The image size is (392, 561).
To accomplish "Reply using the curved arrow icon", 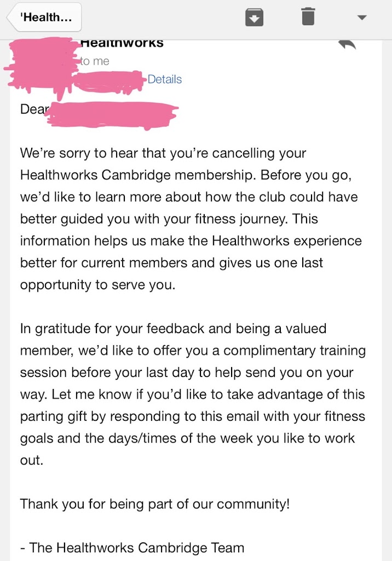I will (347, 45).
